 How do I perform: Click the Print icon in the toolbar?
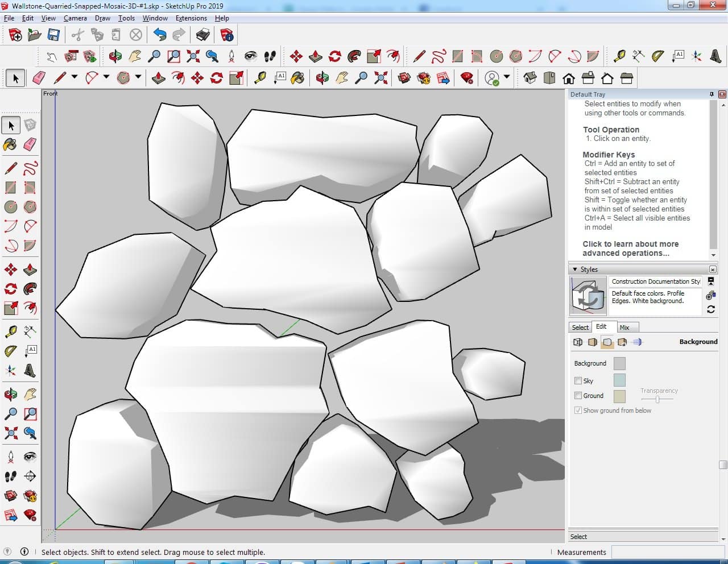pos(202,35)
